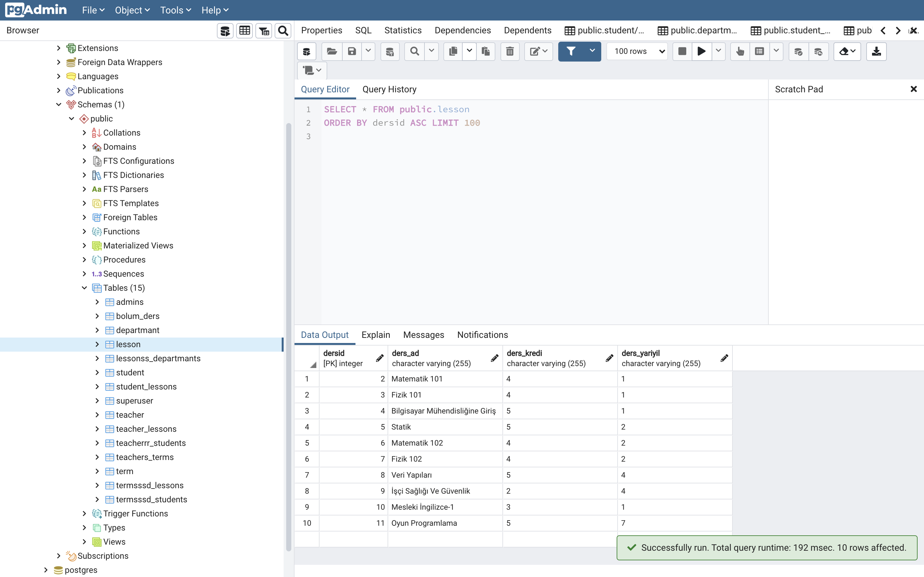Execute the query with the play button
The height and width of the screenshot is (577, 924).
coord(701,51)
